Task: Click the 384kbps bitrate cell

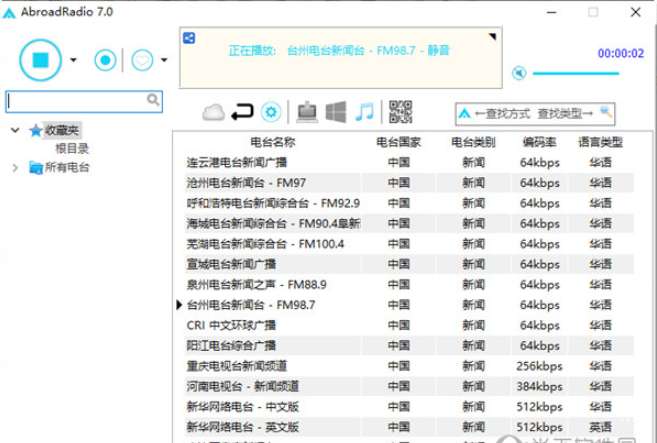Action: 539,386
